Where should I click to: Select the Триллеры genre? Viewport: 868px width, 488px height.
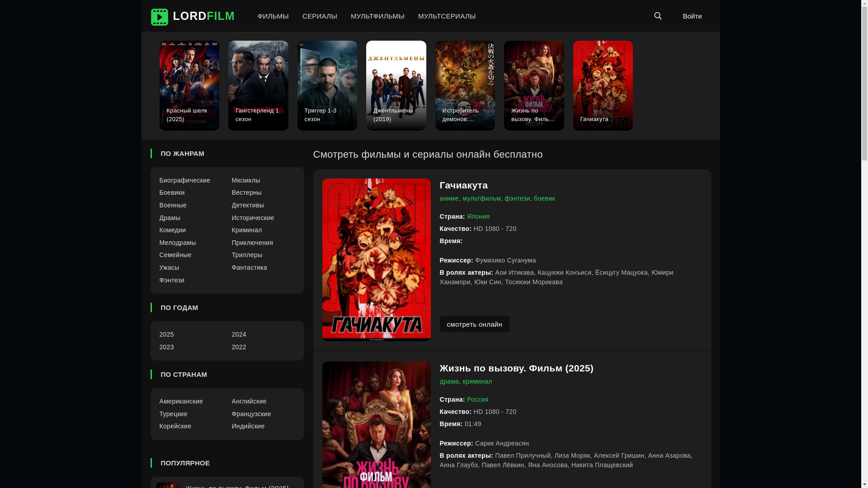pos(247,255)
